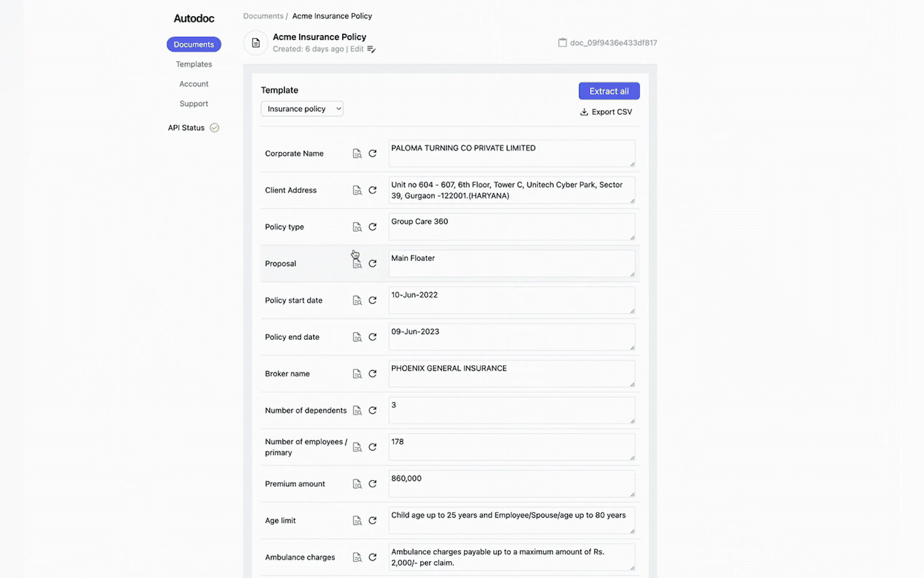
Task: Click the API Status checkmark indicator
Action: click(x=215, y=128)
